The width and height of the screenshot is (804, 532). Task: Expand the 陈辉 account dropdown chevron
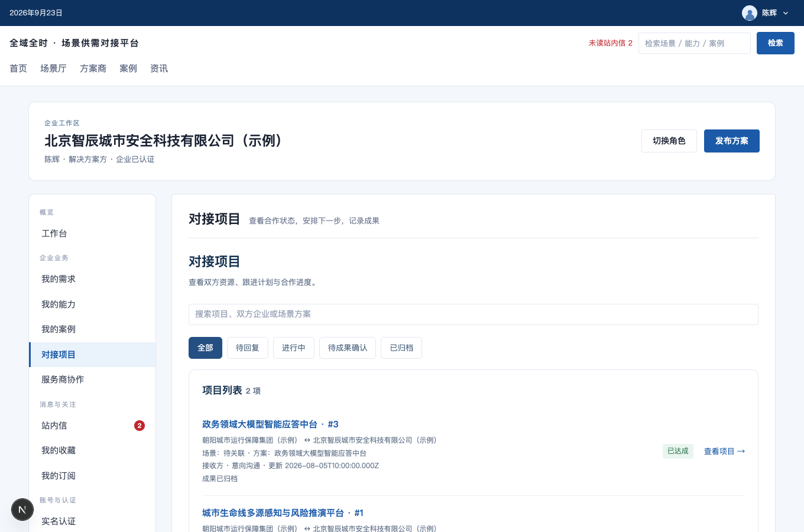coord(786,13)
